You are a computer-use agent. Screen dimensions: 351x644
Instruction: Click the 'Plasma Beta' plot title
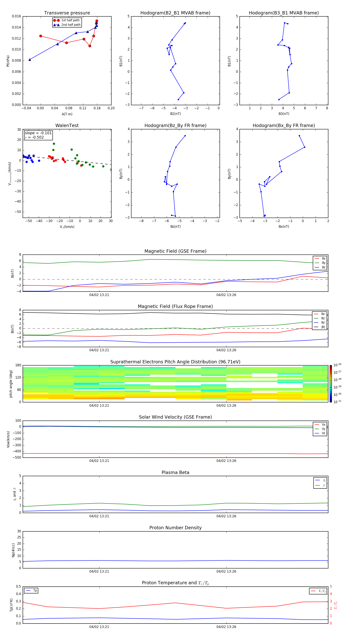(x=175, y=472)
